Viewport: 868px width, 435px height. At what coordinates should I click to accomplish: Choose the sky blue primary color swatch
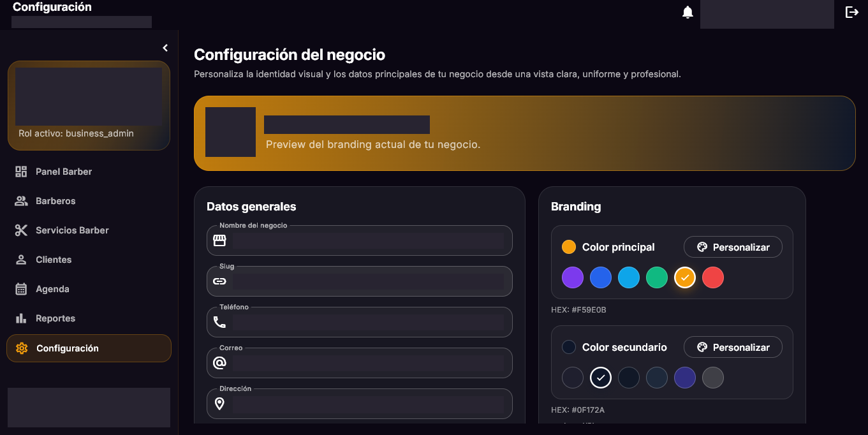click(629, 277)
